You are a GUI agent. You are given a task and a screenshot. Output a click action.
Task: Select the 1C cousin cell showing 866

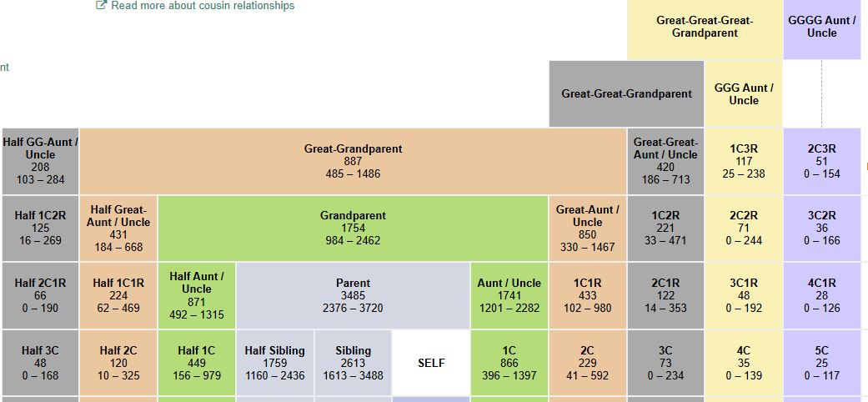pyautogui.click(x=509, y=363)
